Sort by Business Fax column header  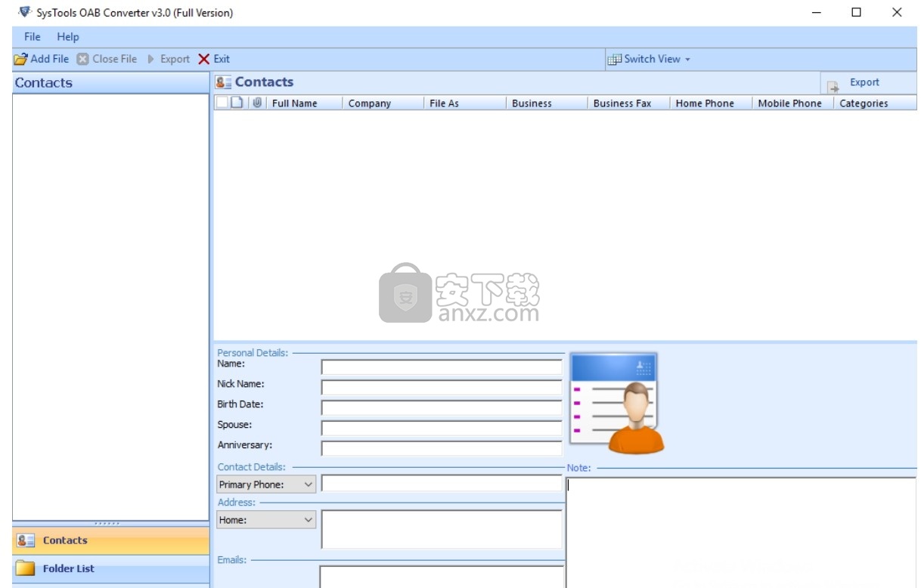pos(628,103)
